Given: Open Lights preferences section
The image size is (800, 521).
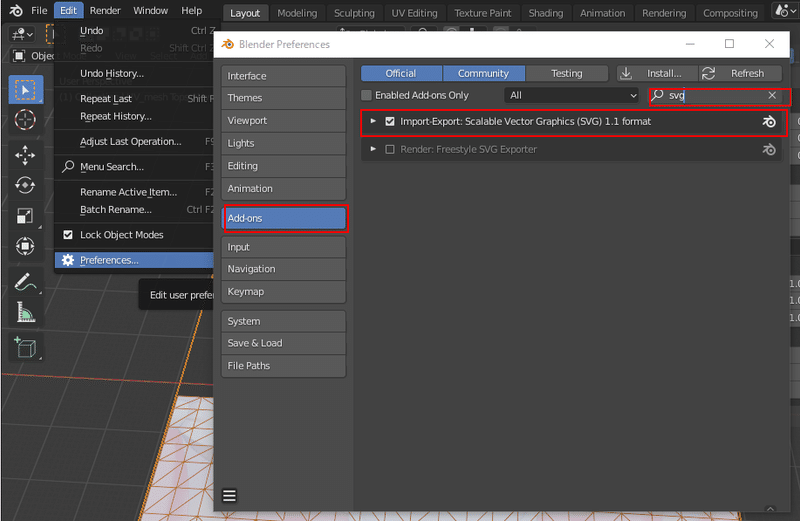Looking at the screenshot, I should pyautogui.click(x=284, y=143).
